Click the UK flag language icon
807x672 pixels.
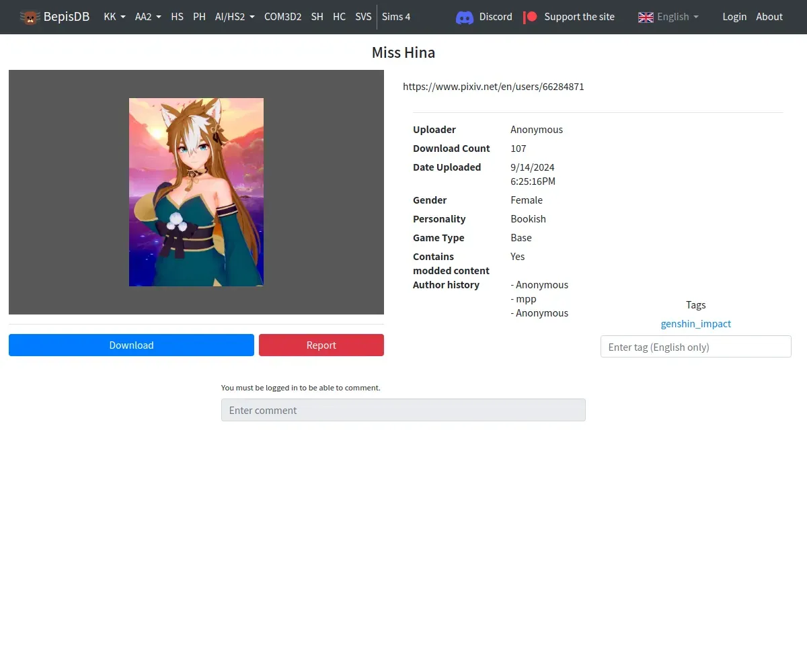tap(646, 17)
